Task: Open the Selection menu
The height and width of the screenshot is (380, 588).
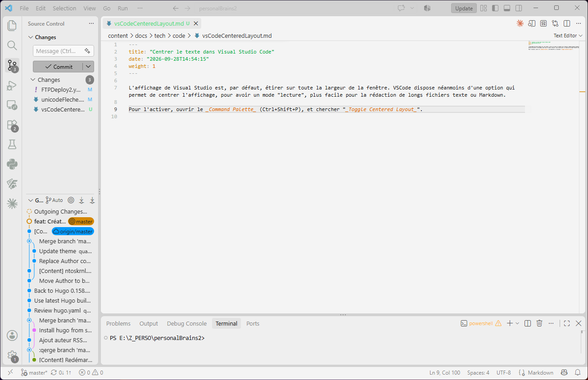Action: [x=64, y=8]
